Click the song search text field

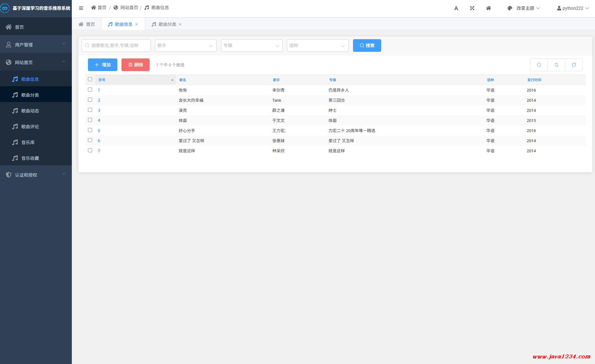(116, 45)
